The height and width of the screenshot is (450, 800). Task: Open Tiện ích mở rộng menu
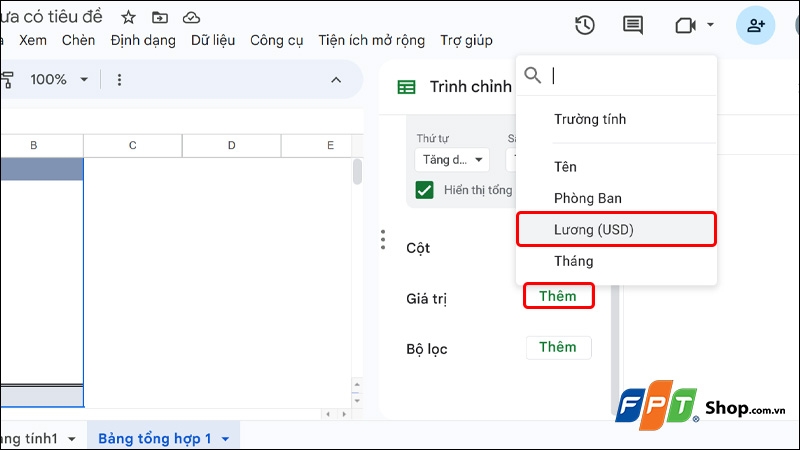pyautogui.click(x=371, y=40)
